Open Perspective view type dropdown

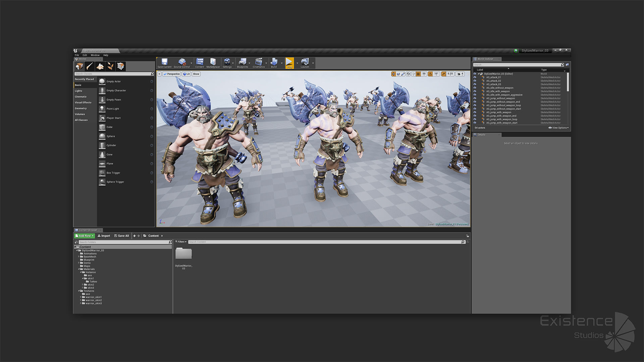tap(172, 74)
